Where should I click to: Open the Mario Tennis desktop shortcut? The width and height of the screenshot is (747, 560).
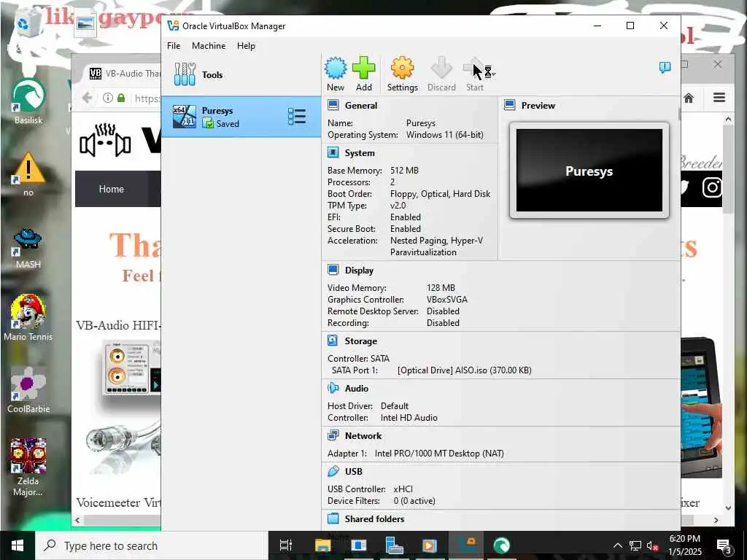coord(28,318)
